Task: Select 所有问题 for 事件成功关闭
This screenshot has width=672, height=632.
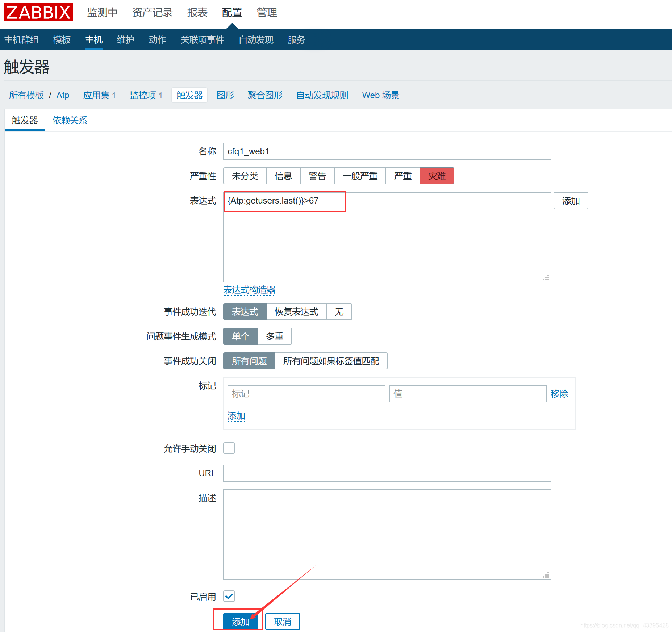Action: (x=249, y=361)
